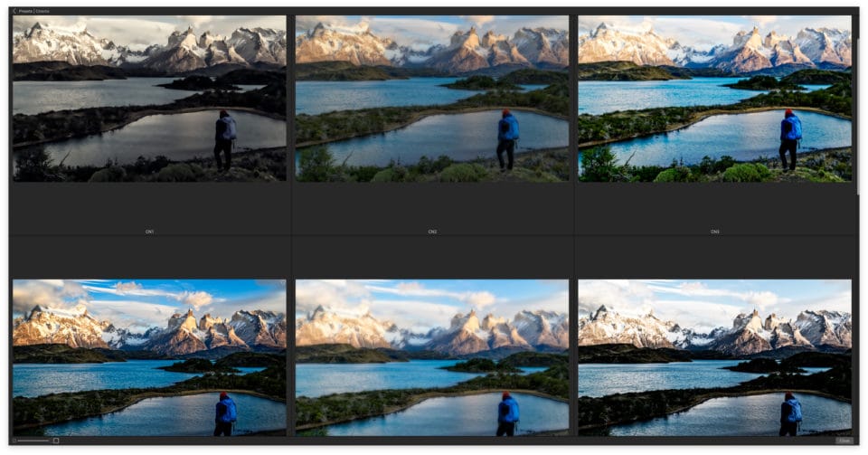
Task: Click the CN2 label text
Action: tap(432, 232)
